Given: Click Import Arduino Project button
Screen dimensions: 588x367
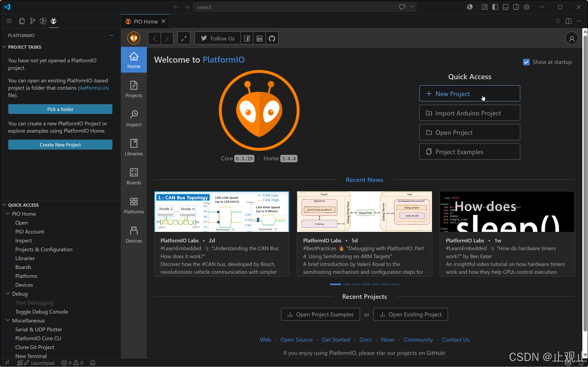Looking at the screenshot, I should click(470, 113).
